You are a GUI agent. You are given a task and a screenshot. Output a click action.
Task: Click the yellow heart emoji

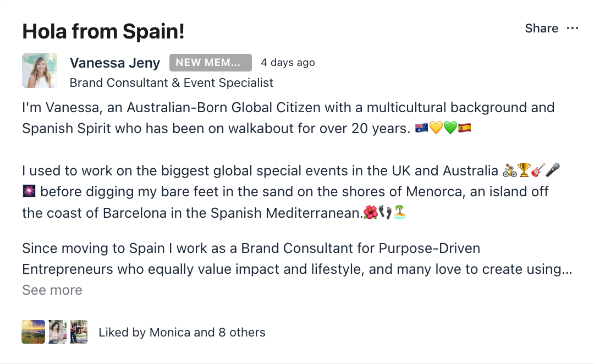(436, 129)
